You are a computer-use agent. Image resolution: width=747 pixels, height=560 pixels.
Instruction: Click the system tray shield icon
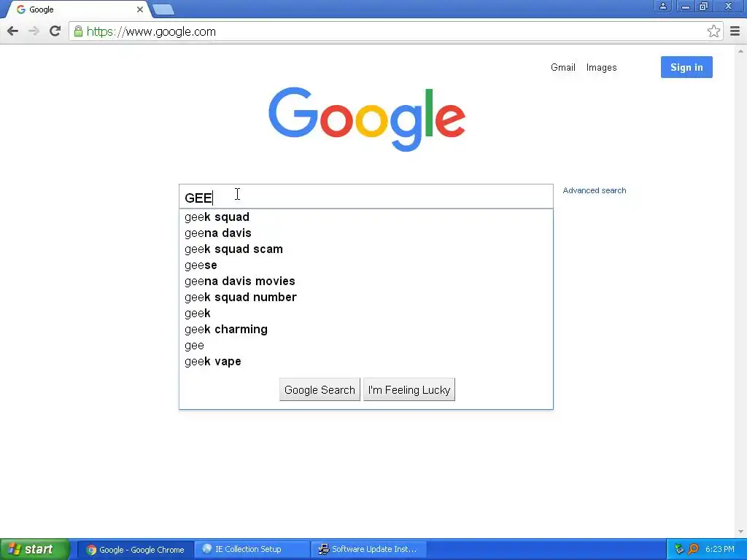[x=679, y=550]
